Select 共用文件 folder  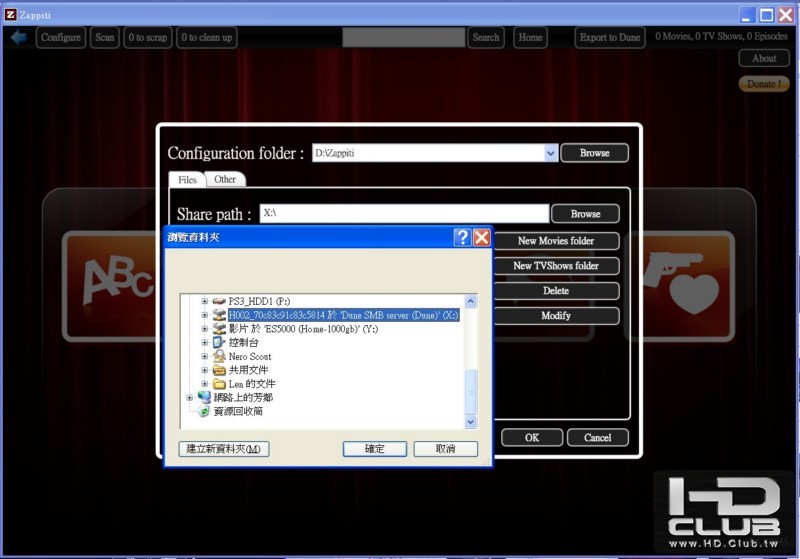click(248, 370)
